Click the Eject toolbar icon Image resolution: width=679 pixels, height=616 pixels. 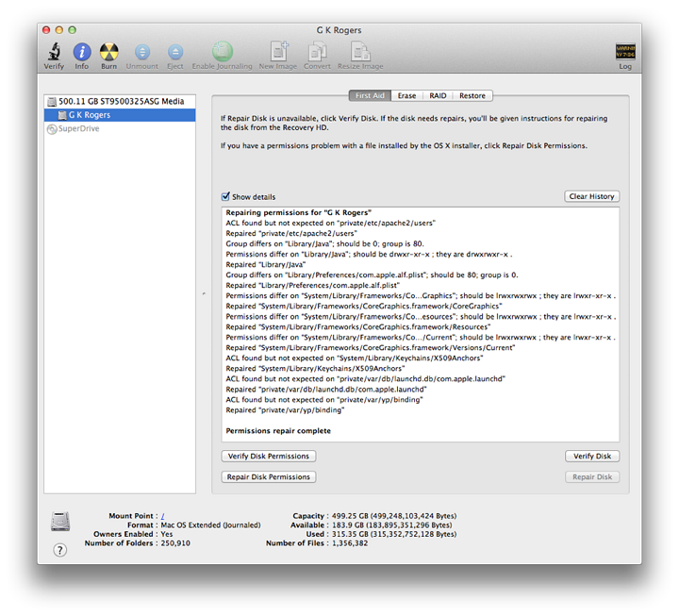click(175, 52)
